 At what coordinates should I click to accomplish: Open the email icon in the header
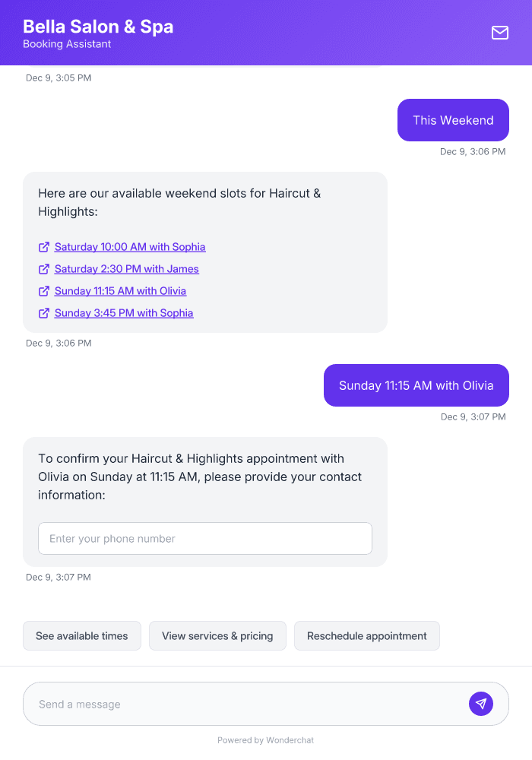499,33
